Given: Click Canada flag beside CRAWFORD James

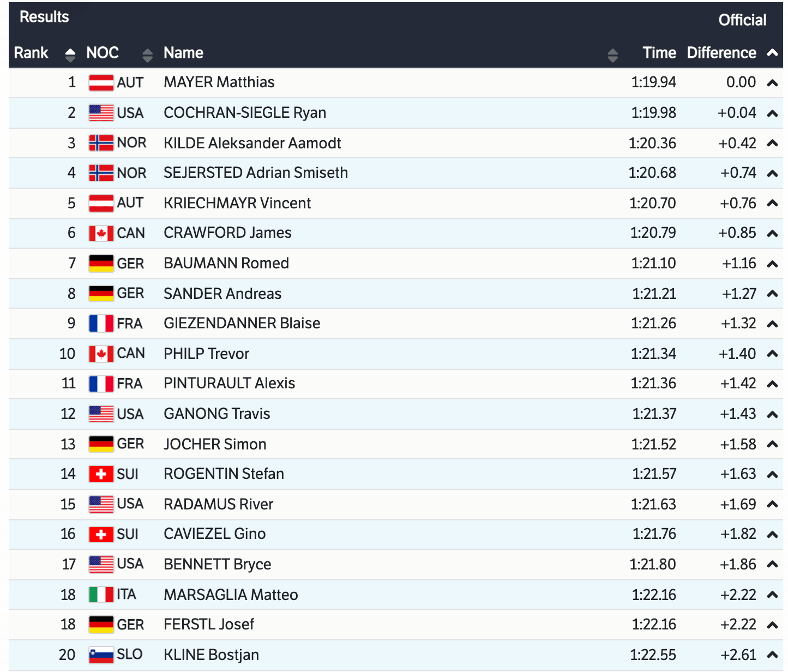Looking at the screenshot, I should tap(101, 233).
